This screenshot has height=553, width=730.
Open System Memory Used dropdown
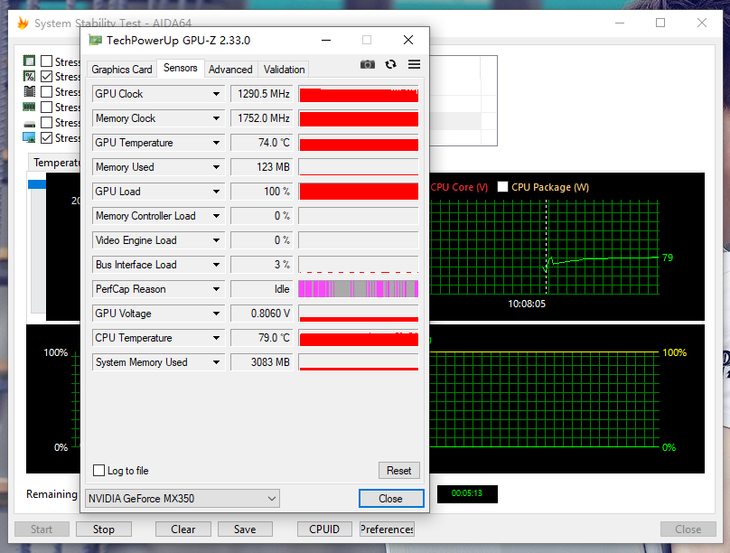[x=216, y=362]
